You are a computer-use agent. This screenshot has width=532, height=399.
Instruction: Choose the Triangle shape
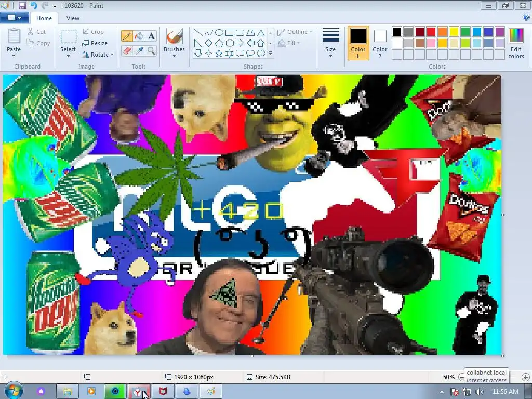click(261, 33)
